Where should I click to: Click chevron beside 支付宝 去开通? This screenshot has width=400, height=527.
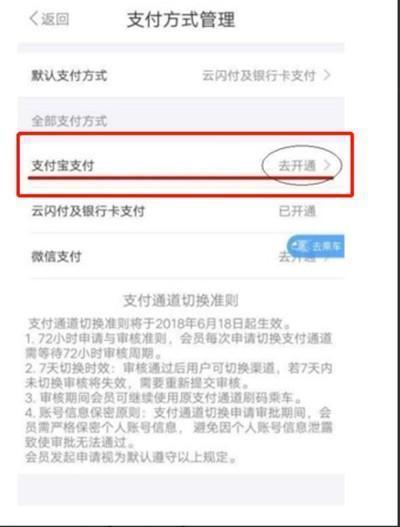[x=327, y=165]
